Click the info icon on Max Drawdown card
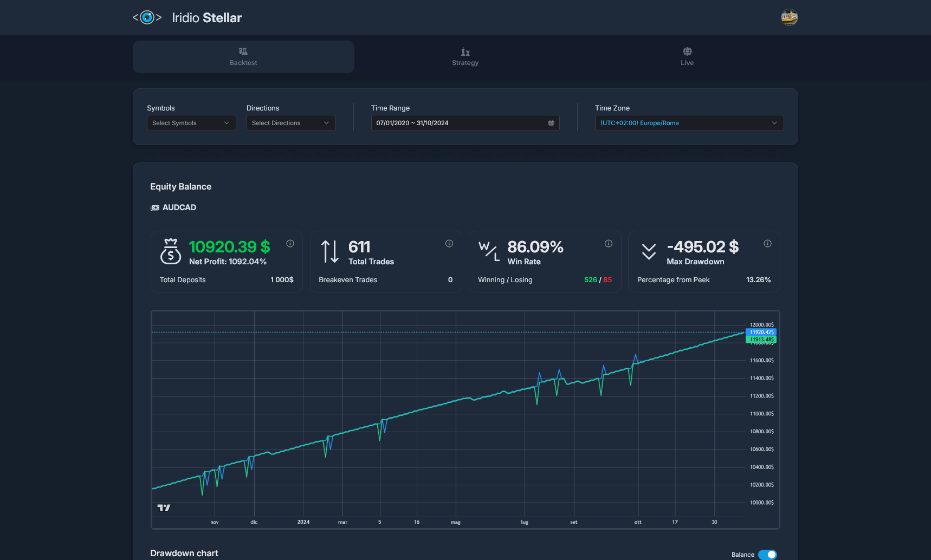The height and width of the screenshot is (560, 931). [x=767, y=244]
